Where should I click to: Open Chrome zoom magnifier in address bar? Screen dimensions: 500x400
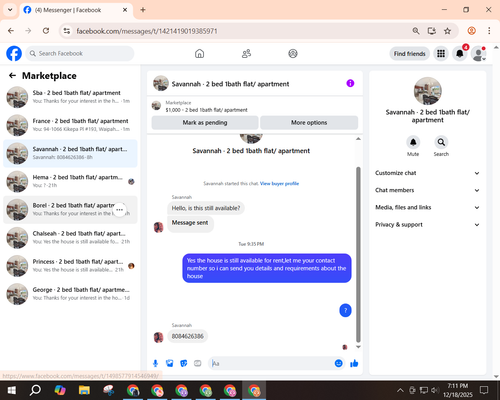tap(416, 31)
